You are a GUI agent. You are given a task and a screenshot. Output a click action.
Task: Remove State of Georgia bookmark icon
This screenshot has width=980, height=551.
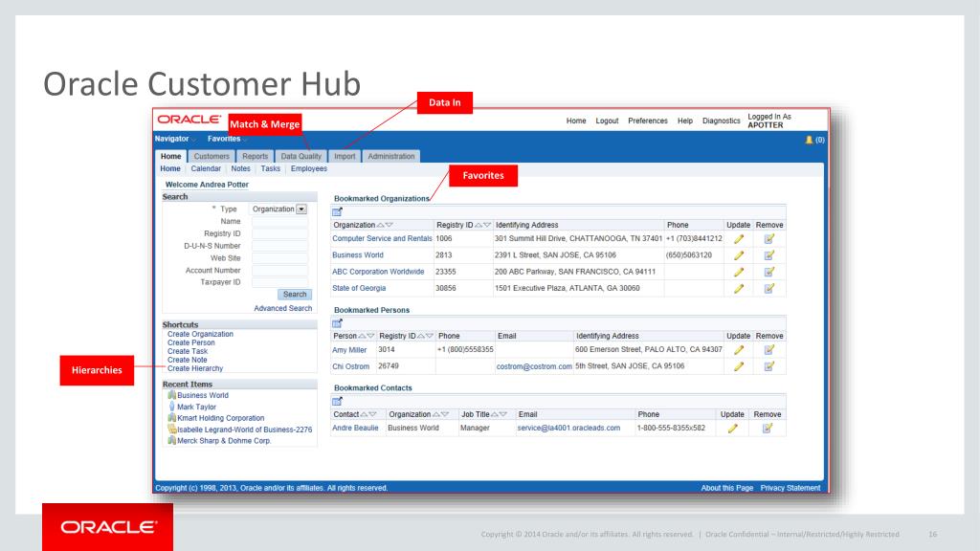769,289
